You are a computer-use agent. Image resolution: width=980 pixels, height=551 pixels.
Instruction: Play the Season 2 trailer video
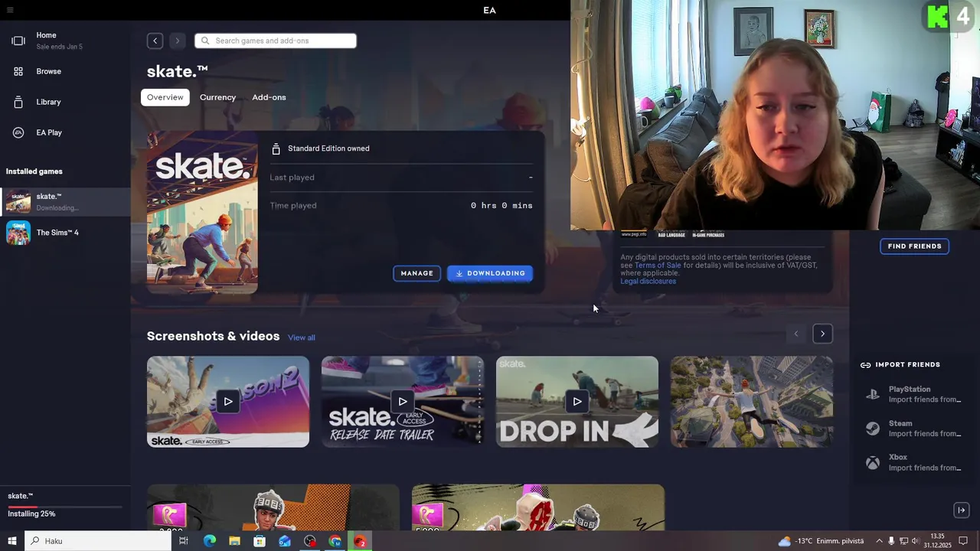pos(228,402)
